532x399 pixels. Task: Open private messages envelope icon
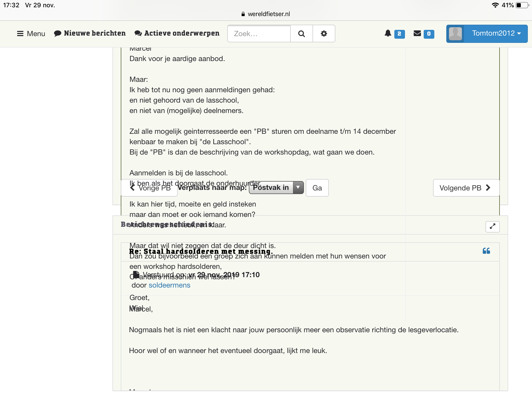[x=417, y=34]
